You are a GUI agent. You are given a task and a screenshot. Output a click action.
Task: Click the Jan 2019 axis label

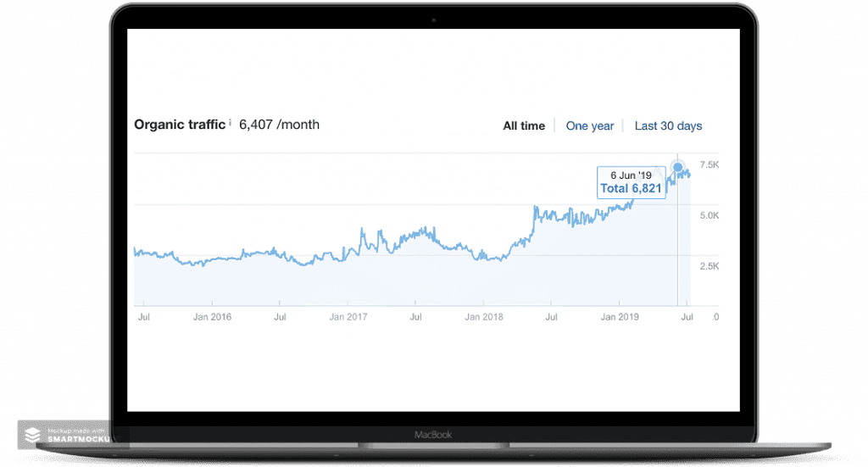tap(620, 317)
